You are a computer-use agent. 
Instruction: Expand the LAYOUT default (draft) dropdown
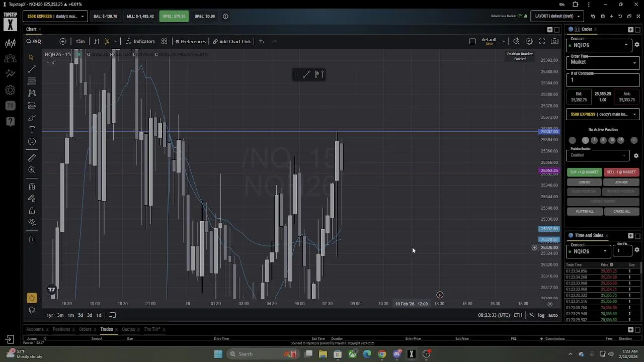pyautogui.click(x=558, y=16)
